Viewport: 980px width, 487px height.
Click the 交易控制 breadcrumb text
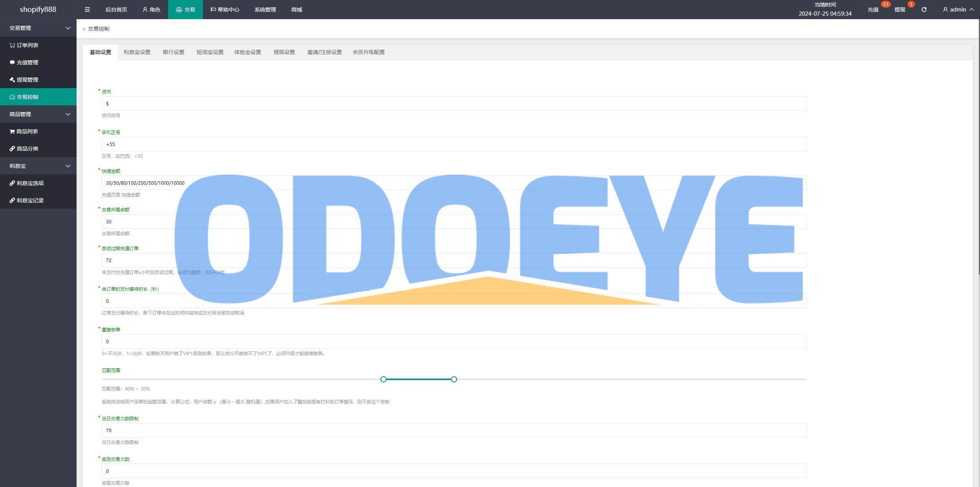point(98,29)
